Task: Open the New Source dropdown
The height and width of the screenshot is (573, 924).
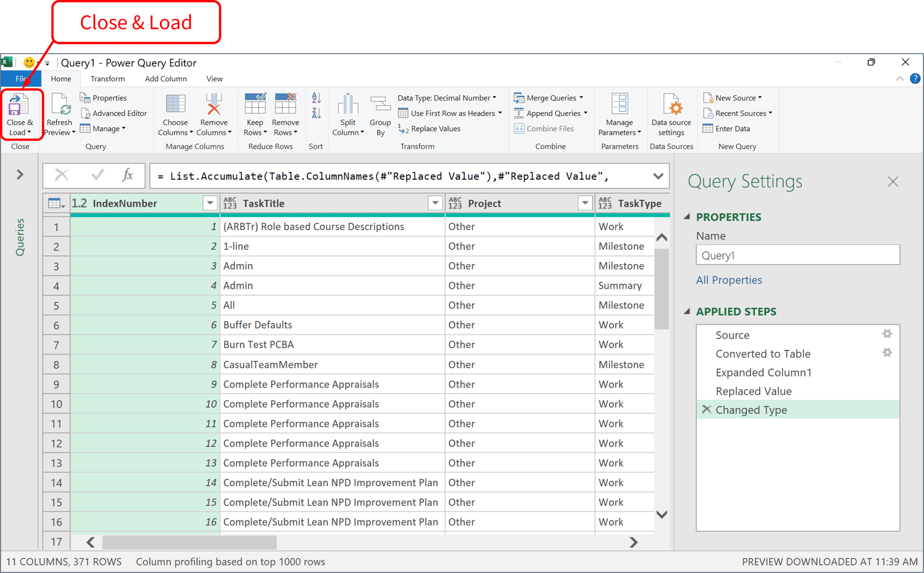Action: pos(733,98)
